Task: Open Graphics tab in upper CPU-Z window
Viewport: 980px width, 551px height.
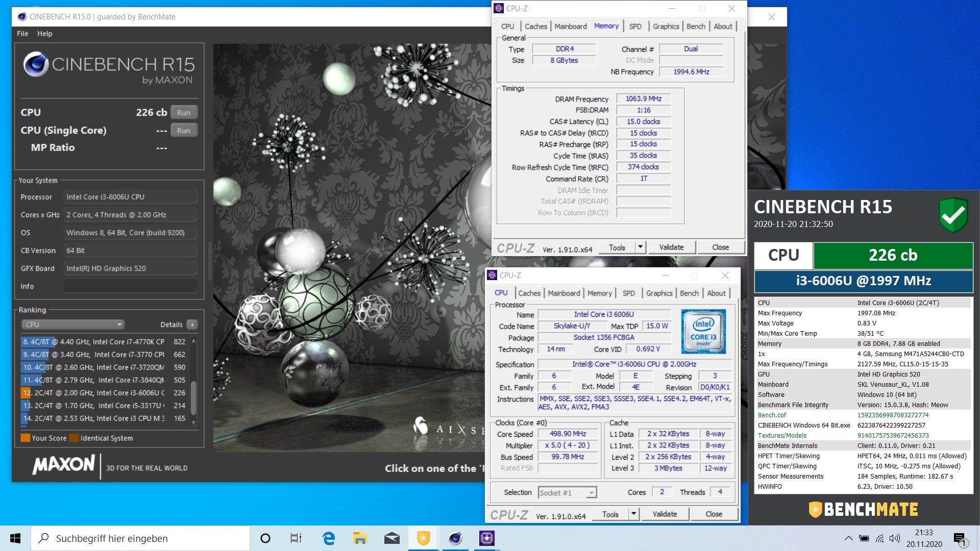Action: coord(666,27)
